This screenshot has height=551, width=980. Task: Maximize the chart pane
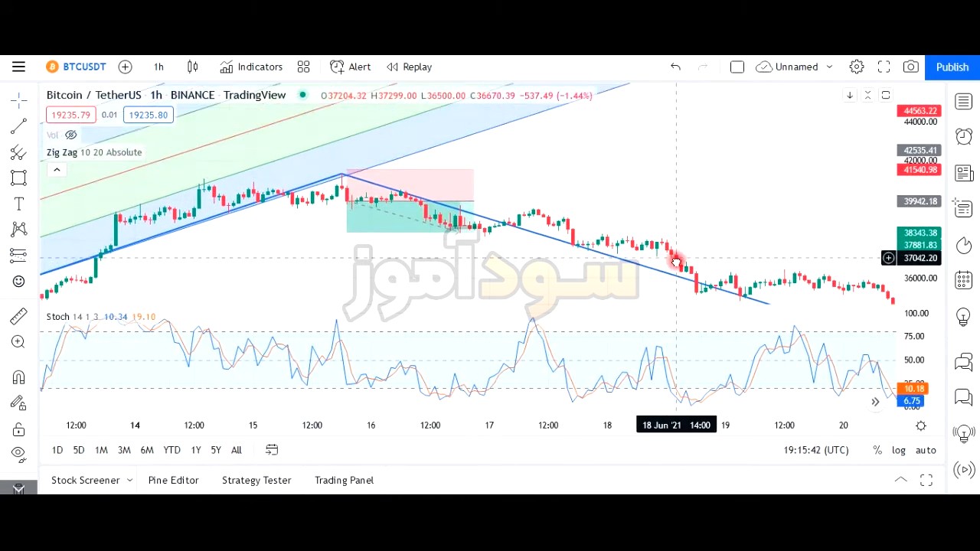(886, 95)
